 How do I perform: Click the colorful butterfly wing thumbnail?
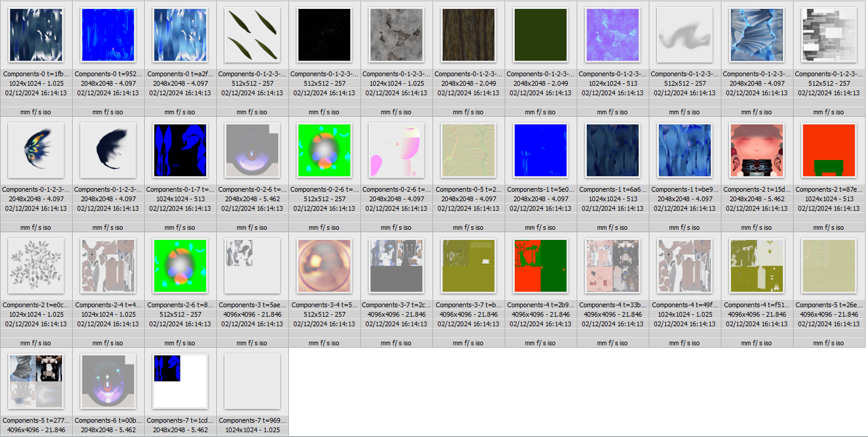(36, 150)
